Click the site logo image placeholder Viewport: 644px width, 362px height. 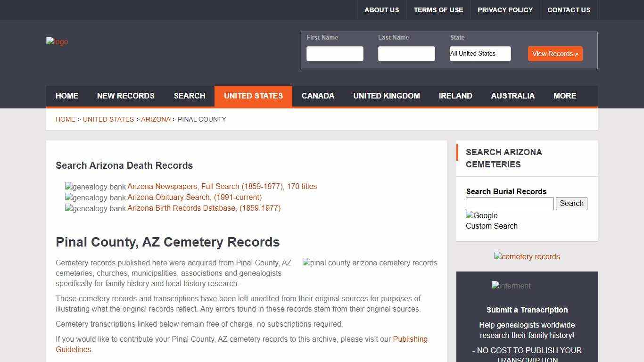pyautogui.click(x=57, y=41)
